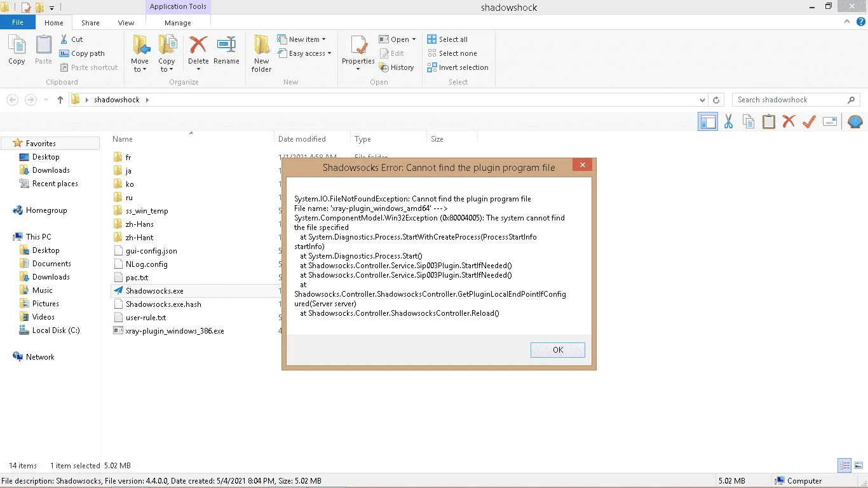Open the Open button dropdown in ribbon
Viewport: 868px width, 488px height.
(x=414, y=39)
